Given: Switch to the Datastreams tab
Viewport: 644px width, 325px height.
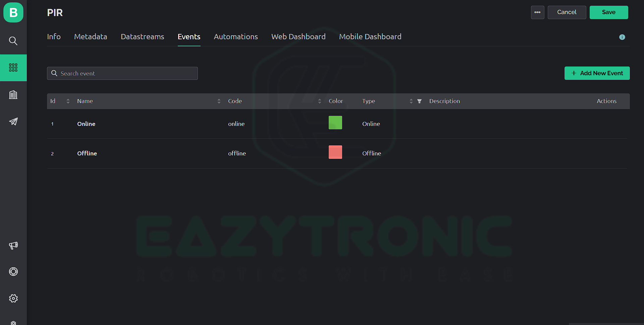Looking at the screenshot, I should tap(142, 37).
